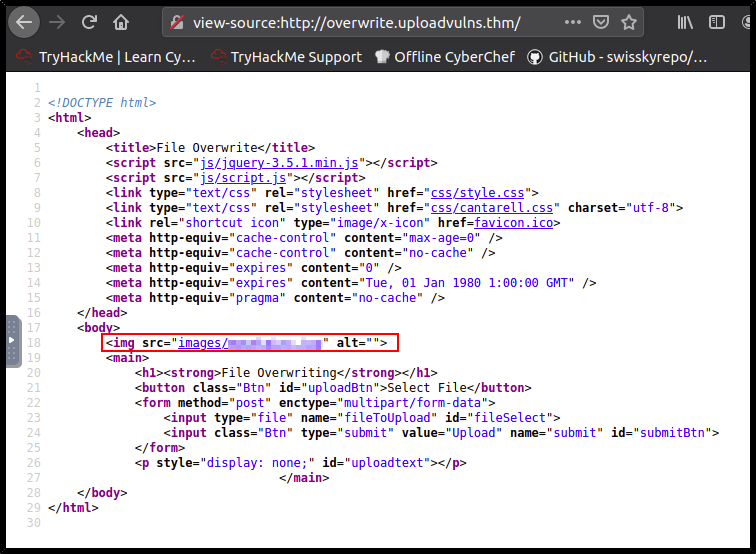Open page actions three-dot menu
Viewport: 756px width, 554px height.
(x=573, y=22)
